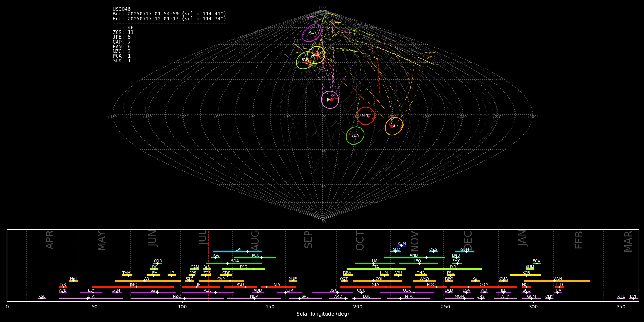This screenshot has width=644, height=322.
Task: Click the 'NZC: 3' legend entry
Action: coord(122,52)
